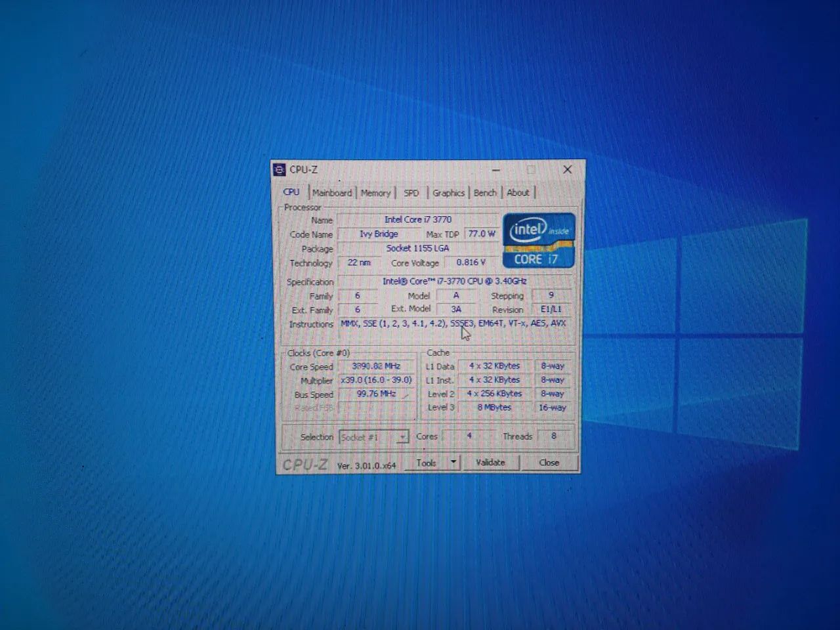This screenshot has height=630, width=840.
Task: Click the Validate button
Action: (490, 463)
